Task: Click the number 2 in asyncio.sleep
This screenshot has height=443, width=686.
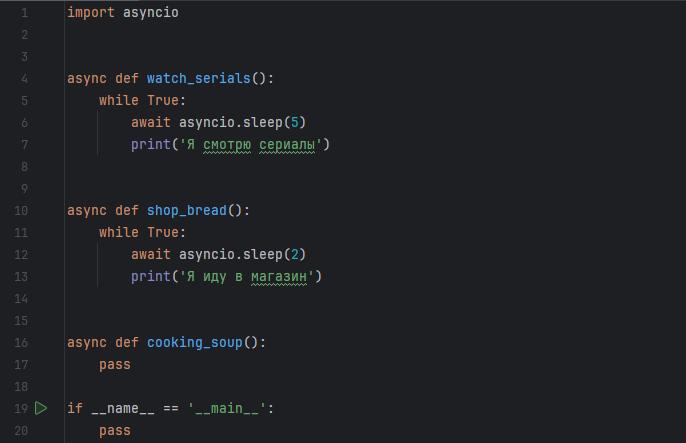Action: pos(290,254)
